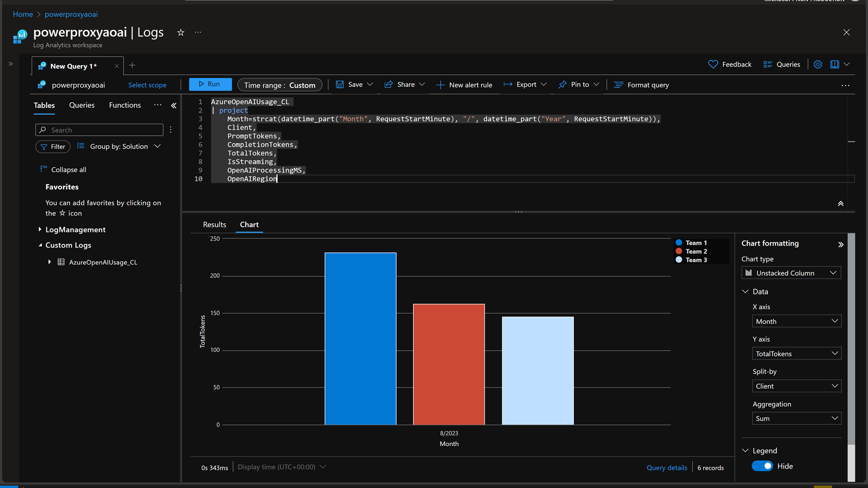
Task: Expand the LogManagement group
Action: click(x=40, y=230)
